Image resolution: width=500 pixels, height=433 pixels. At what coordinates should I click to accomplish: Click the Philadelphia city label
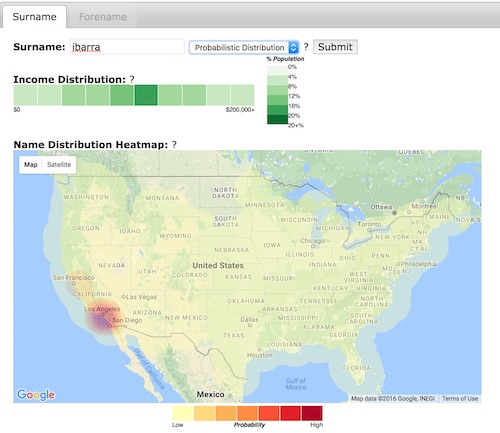pyautogui.click(x=418, y=264)
